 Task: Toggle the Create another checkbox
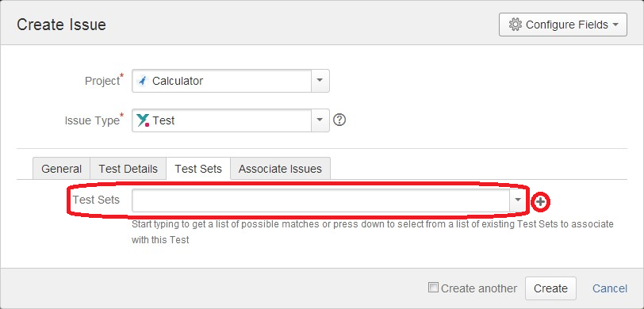point(433,288)
